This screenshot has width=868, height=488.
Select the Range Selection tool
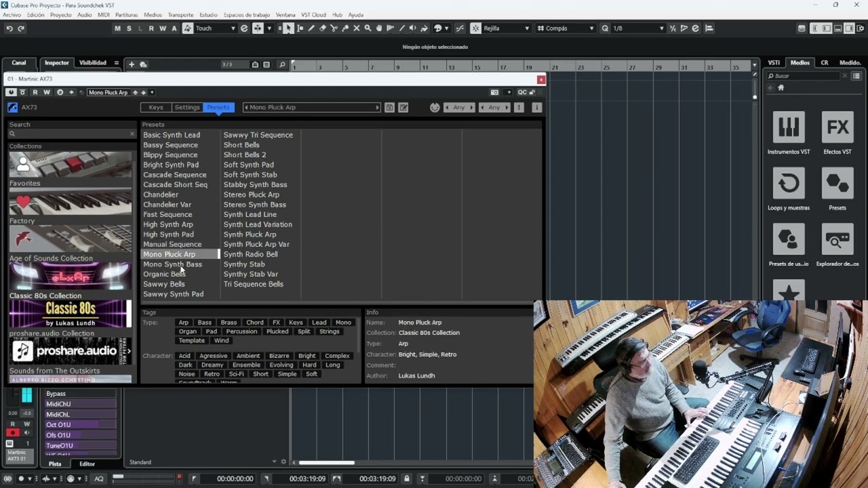tap(300, 28)
